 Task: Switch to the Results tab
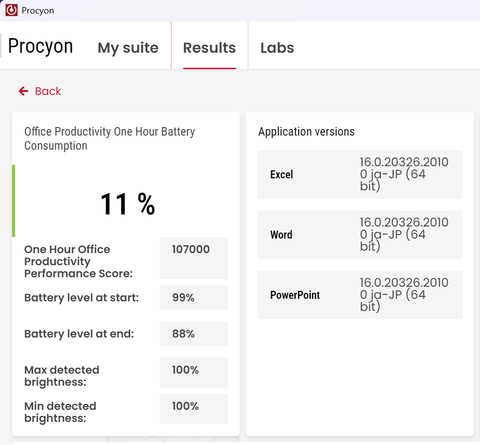[x=209, y=48]
